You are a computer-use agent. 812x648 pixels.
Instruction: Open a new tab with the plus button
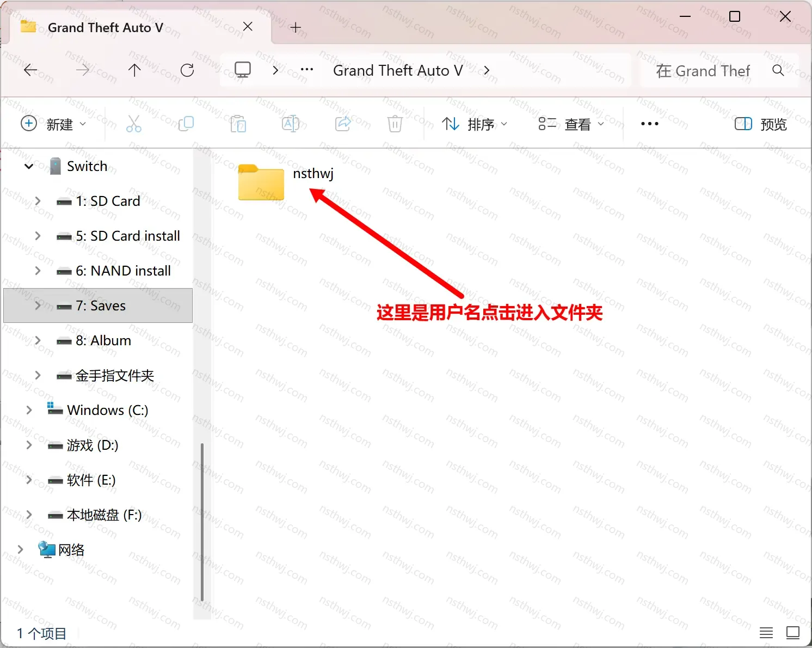coord(296,27)
